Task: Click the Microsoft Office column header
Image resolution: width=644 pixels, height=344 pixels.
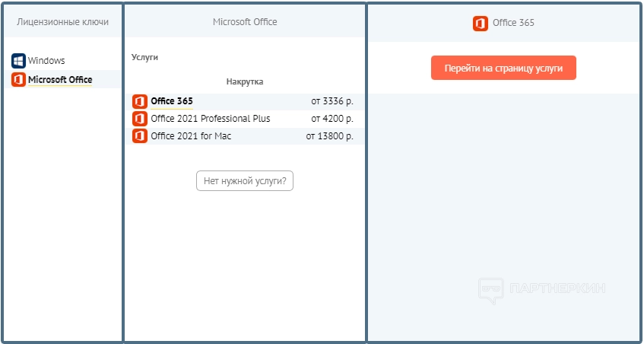Action: point(245,22)
